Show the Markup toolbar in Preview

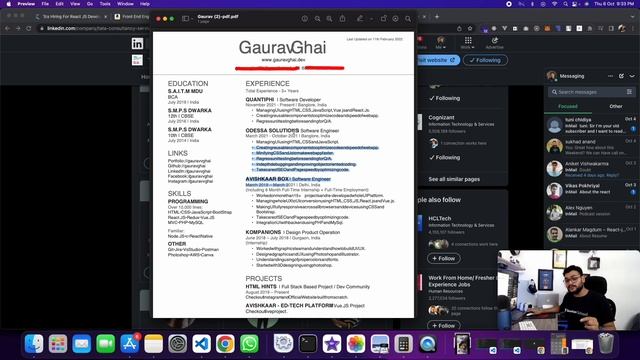[396, 19]
